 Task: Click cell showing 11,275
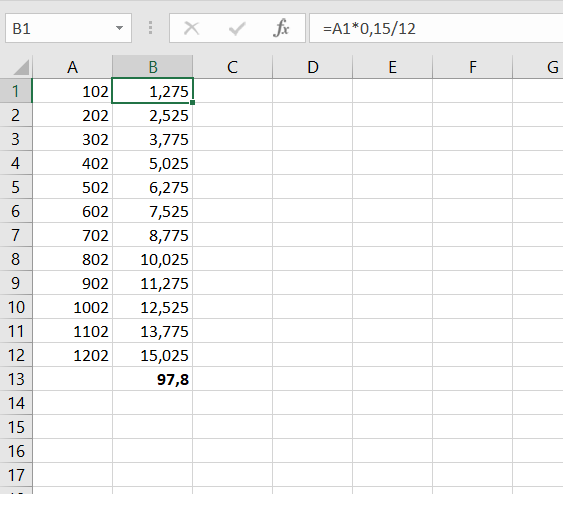tap(153, 283)
